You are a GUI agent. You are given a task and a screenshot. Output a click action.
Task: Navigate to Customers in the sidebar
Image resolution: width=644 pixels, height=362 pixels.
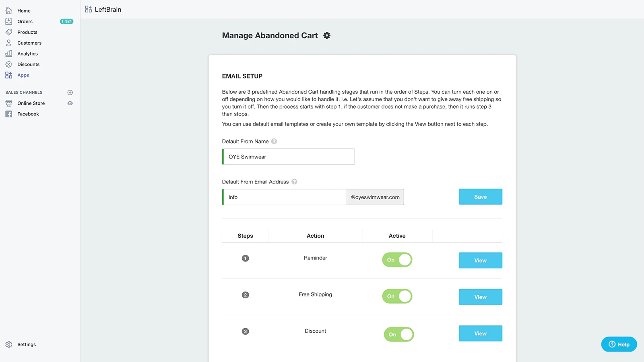click(29, 43)
